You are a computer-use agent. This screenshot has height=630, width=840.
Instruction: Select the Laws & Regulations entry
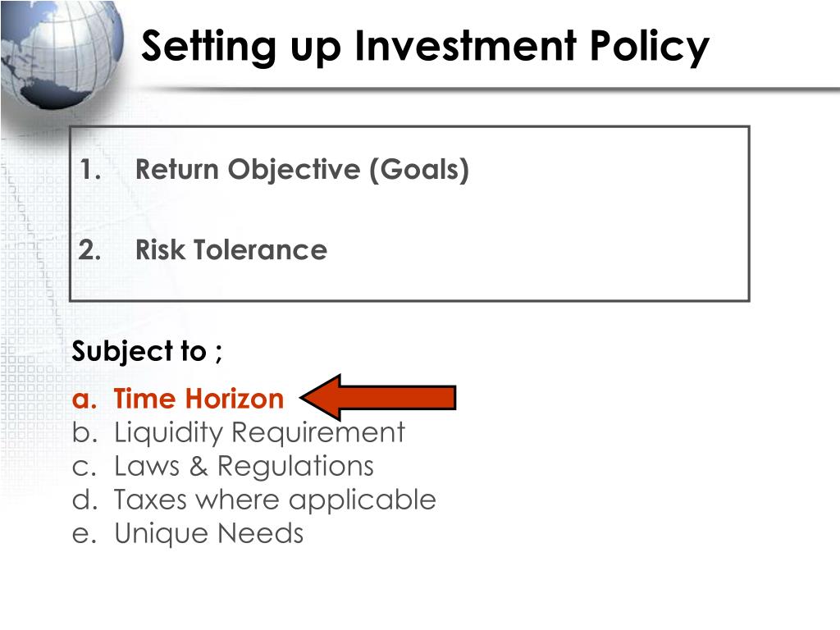244,466
